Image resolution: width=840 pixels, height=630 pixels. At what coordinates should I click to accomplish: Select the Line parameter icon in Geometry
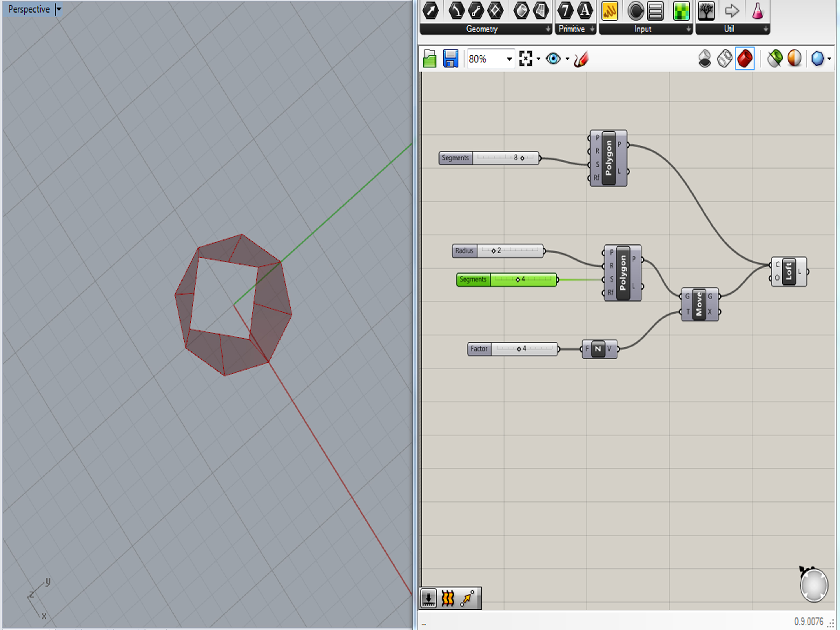[476, 11]
